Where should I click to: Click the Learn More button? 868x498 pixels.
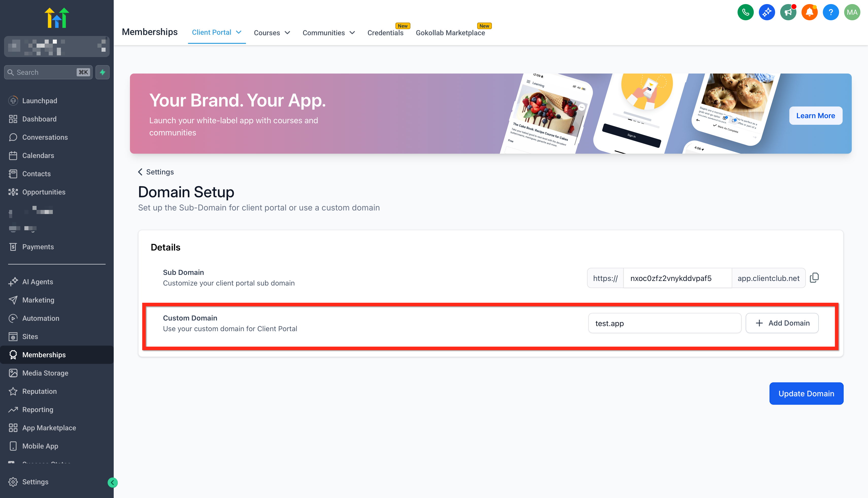click(815, 116)
